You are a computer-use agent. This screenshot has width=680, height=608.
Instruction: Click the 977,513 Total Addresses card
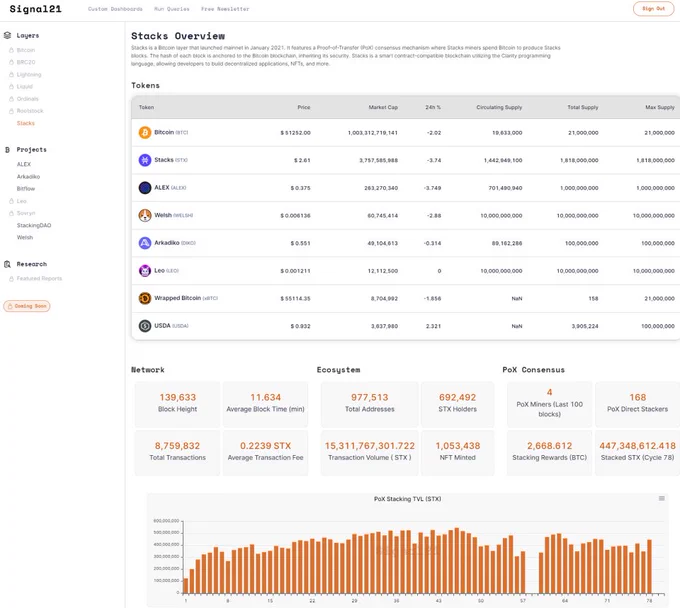point(369,404)
